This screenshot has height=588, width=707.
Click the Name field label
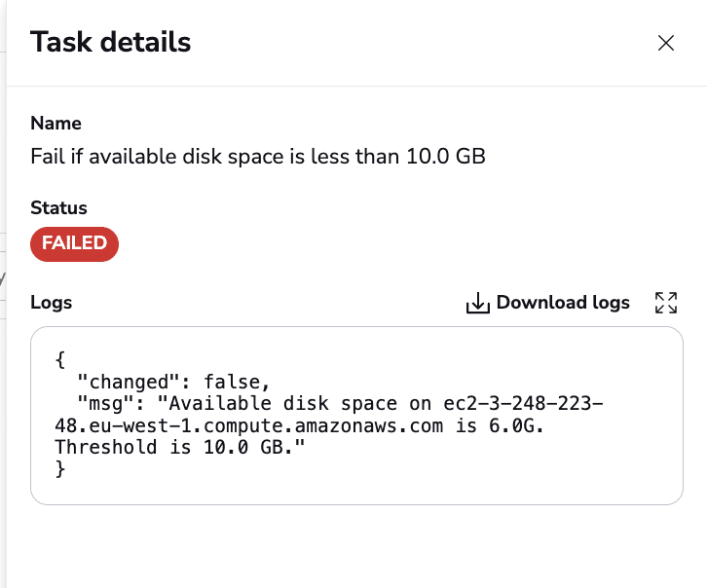[x=56, y=123]
